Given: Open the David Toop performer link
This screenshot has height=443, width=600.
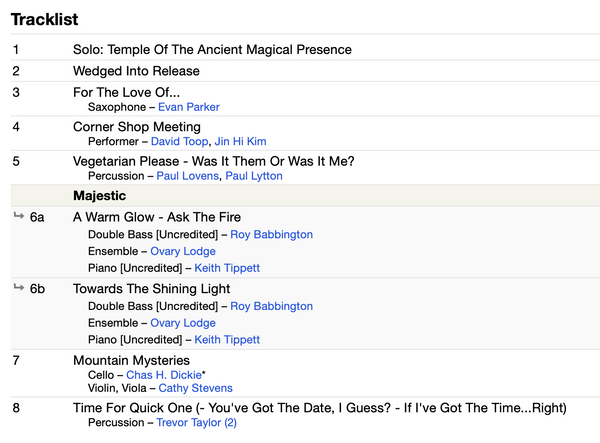Looking at the screenshot, I should click(179, 142).
